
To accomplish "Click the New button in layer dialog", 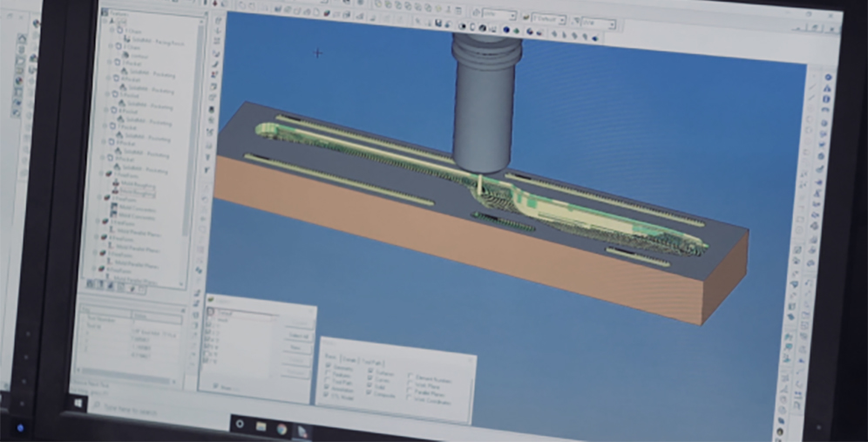I will click(x=296, y=348).
